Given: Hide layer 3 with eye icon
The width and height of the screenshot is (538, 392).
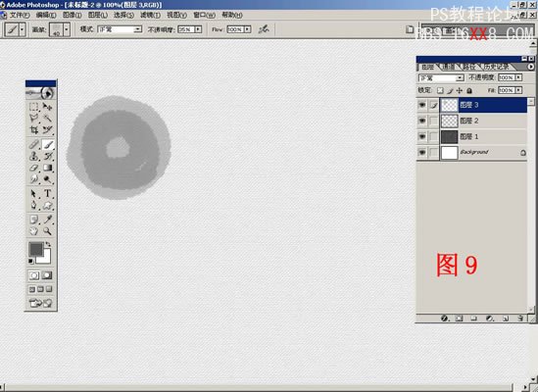Looking at the screenshot, I should point(422,105).
